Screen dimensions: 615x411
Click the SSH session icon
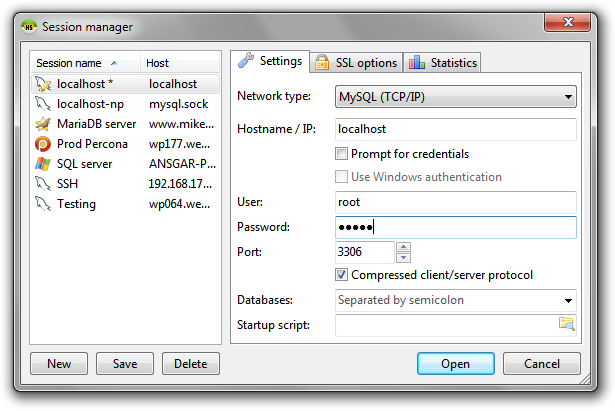pos(42,184)
